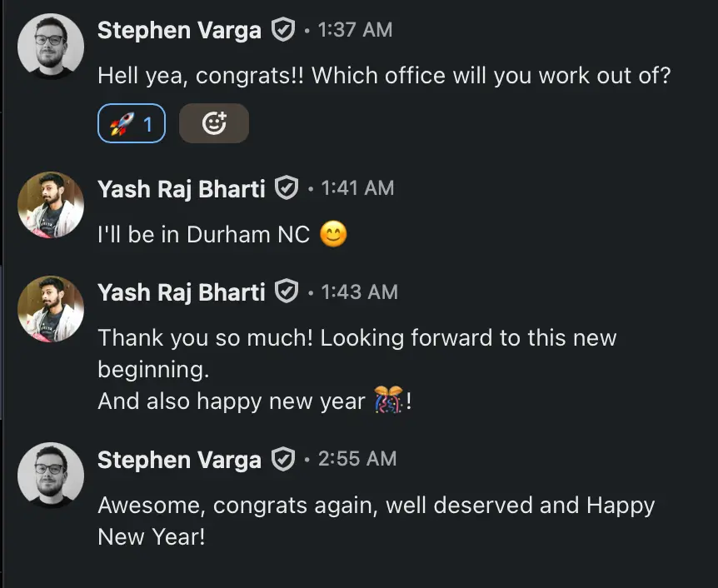Open Stephen Varga's name link at 1:37 AM
The image size is (718, 588).
pyautogui.click(x=179, y=31)
